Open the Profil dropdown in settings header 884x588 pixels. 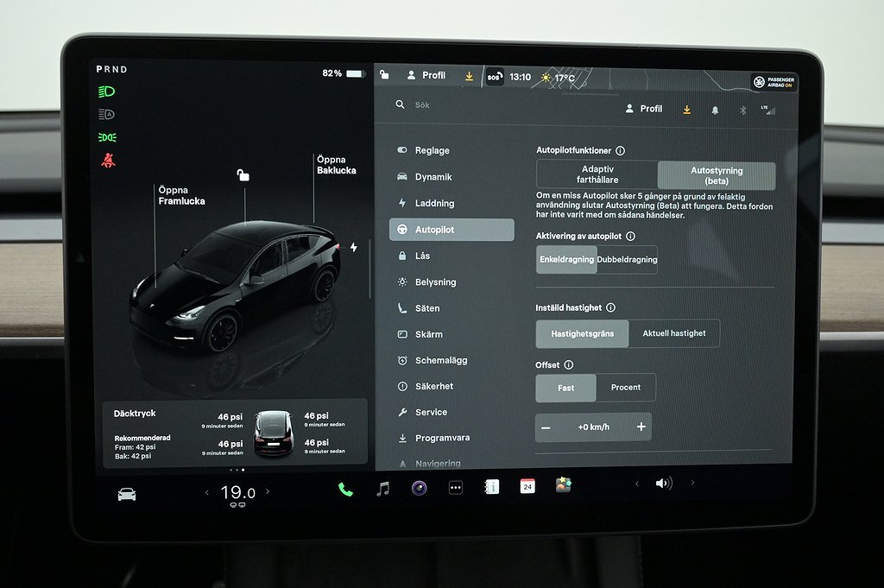point(644,109)
